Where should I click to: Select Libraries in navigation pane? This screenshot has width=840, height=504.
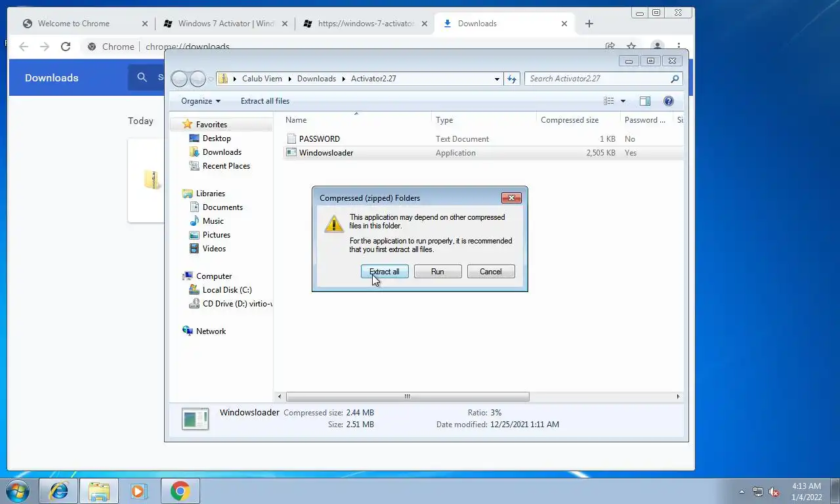tap(210, 194)
